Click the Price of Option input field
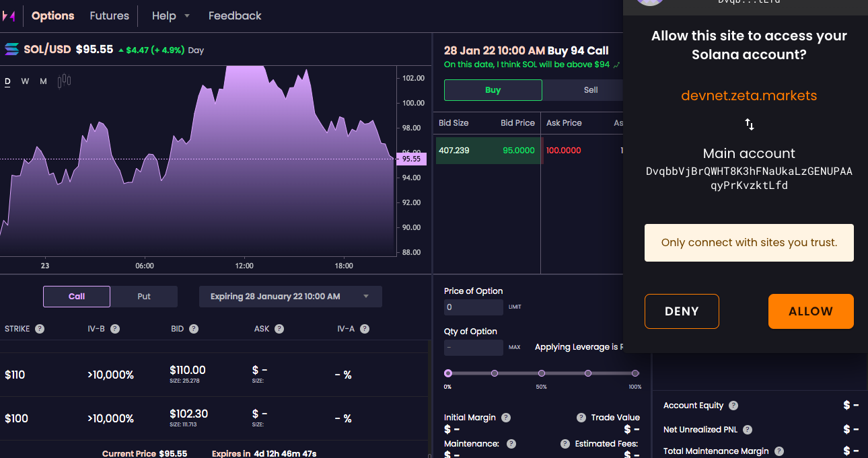Image resolution: width=868 pixels, height=458 pixels. click(474, 307)
